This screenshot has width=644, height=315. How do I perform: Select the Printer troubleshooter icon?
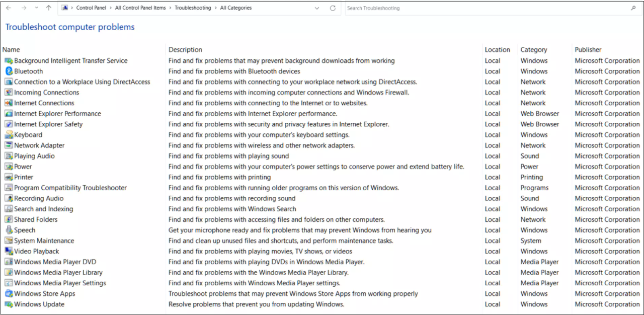9,177
